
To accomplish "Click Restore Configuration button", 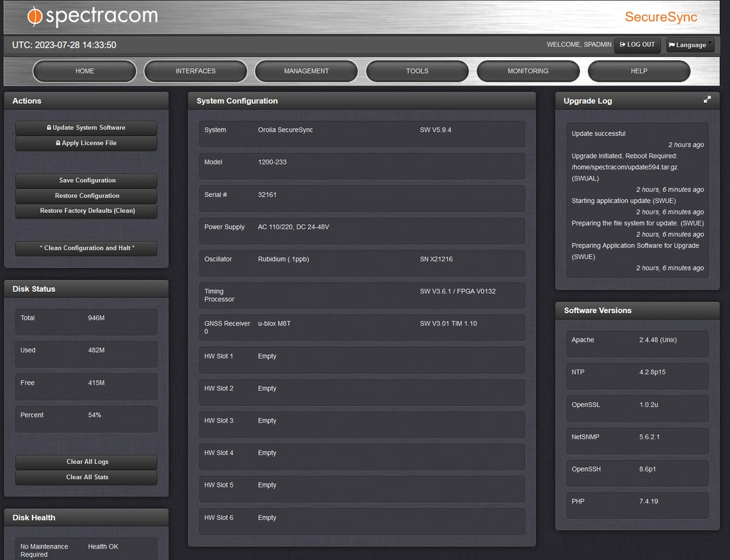I will [86, 196].
